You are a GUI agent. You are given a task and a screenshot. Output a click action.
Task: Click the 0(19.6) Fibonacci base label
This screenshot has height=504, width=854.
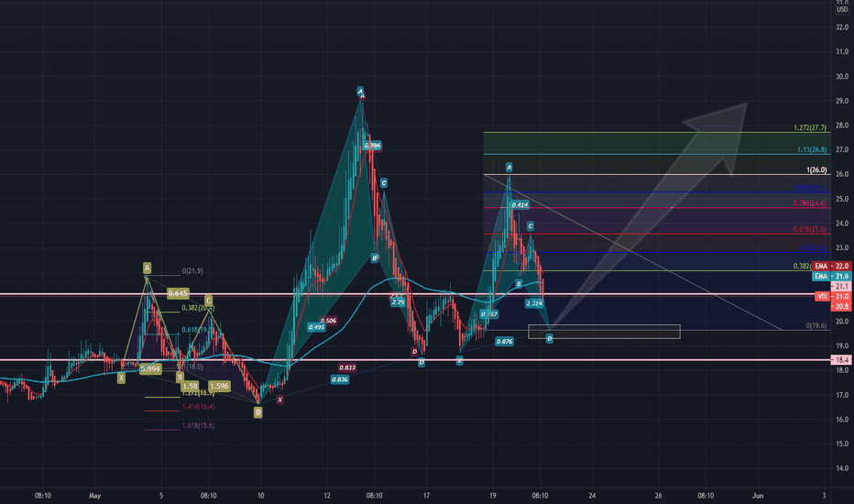[816, 326]
